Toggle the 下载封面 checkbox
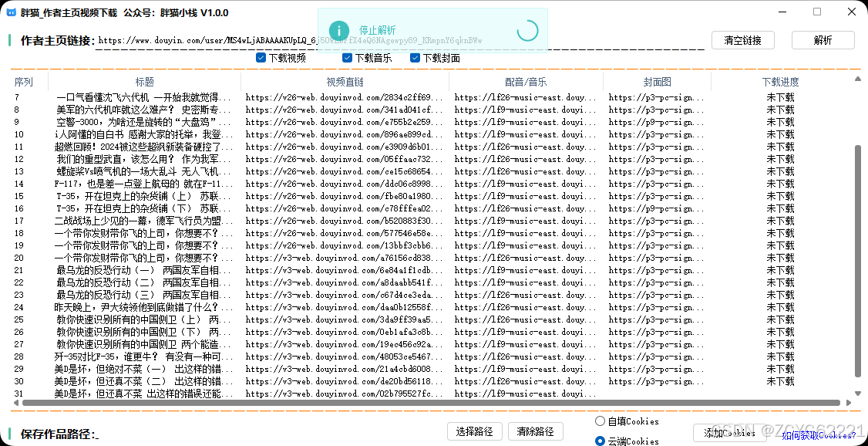This screenshot has width=868, height=446. 415,58
